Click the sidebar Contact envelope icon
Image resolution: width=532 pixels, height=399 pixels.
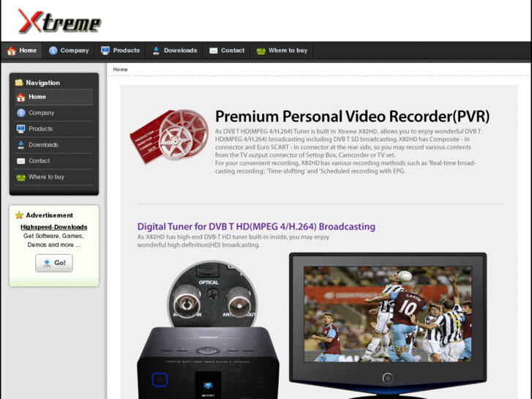click(x=20, y=161)
